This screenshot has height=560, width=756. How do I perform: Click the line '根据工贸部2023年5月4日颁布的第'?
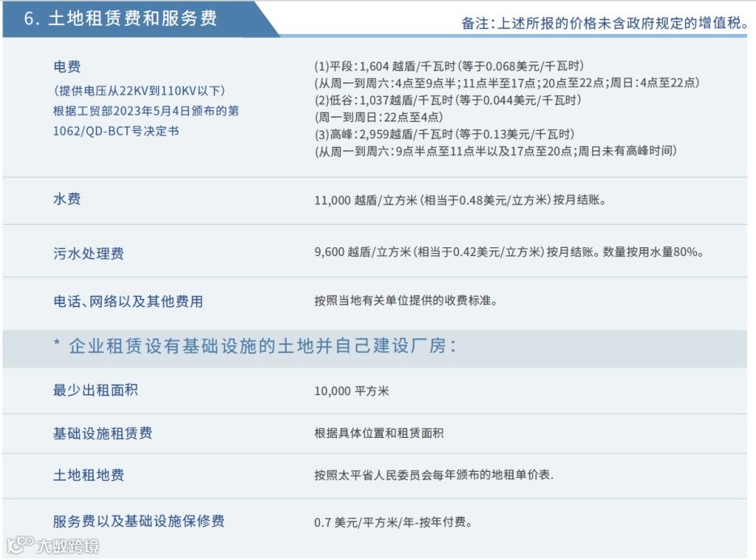click(x=146, y=111)
